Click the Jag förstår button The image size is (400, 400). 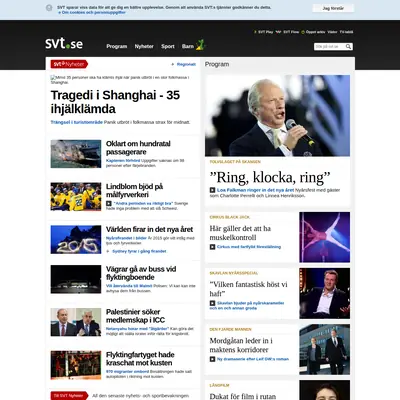click(x=333, y=8)
